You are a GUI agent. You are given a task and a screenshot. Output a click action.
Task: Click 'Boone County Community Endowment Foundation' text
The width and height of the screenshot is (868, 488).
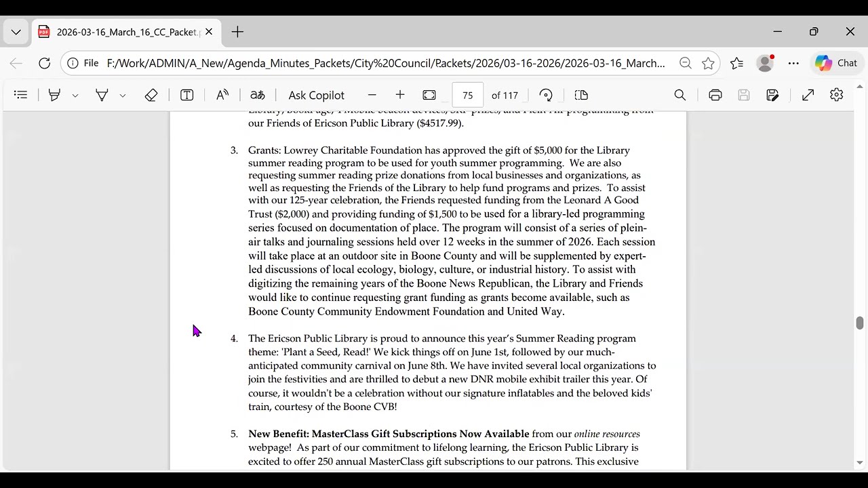click(x=366, y=312)
